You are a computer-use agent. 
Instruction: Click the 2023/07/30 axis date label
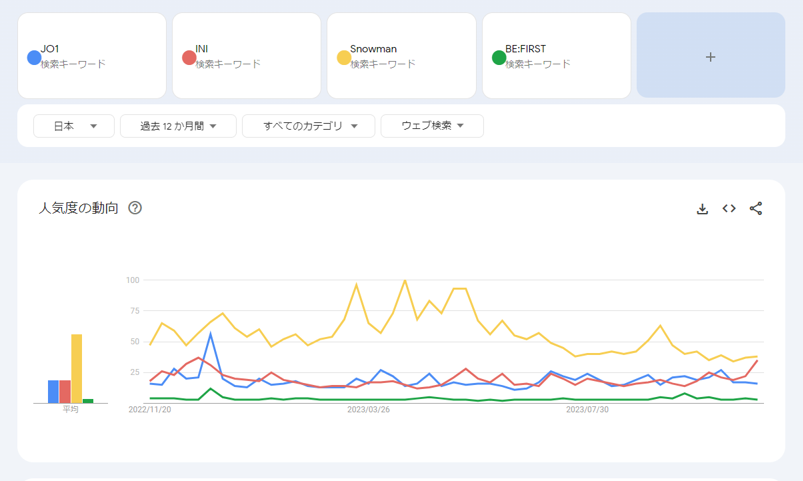(587, 410)
